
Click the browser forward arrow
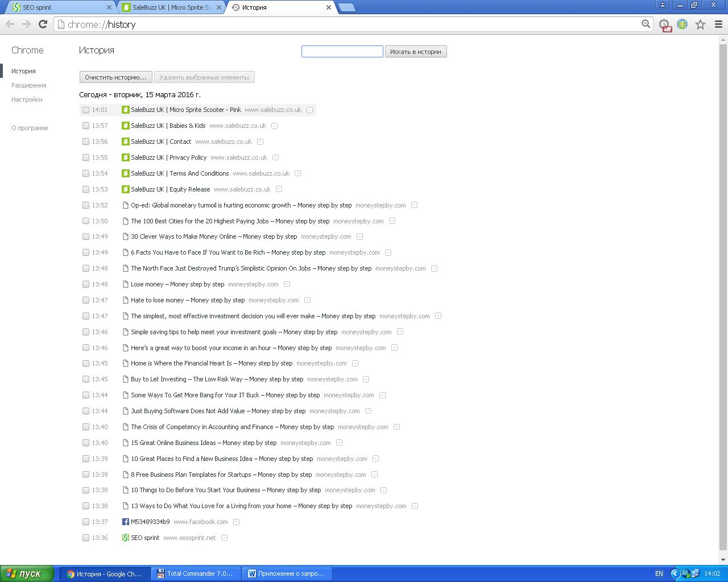(x=26, y=24)
